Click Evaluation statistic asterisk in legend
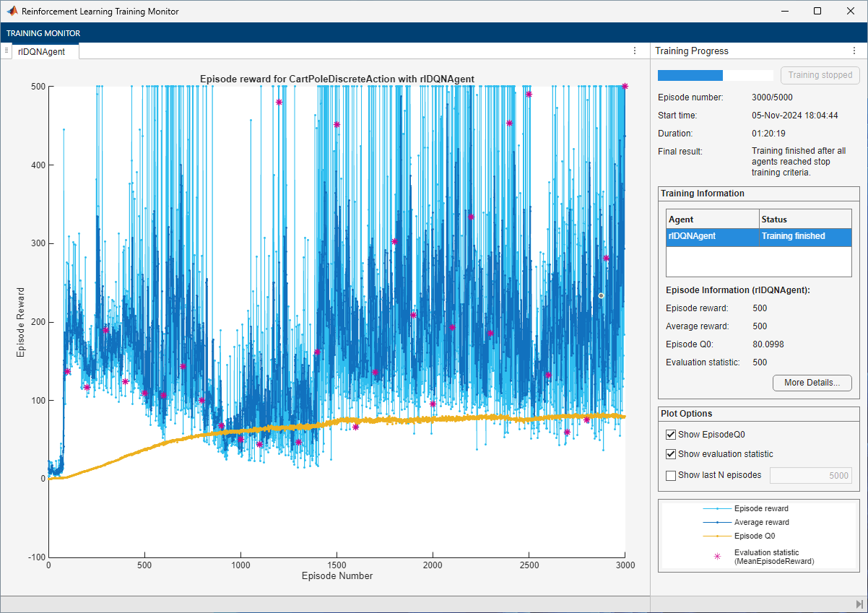Viewport: 868px width, 613px height. tap(717, 557)
